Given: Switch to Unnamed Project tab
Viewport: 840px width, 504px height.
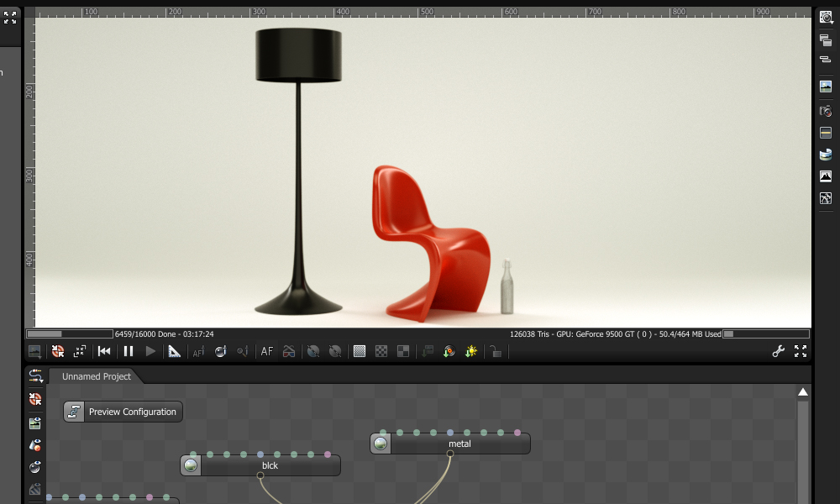Looking at the screenshot, I should [97, 376].
